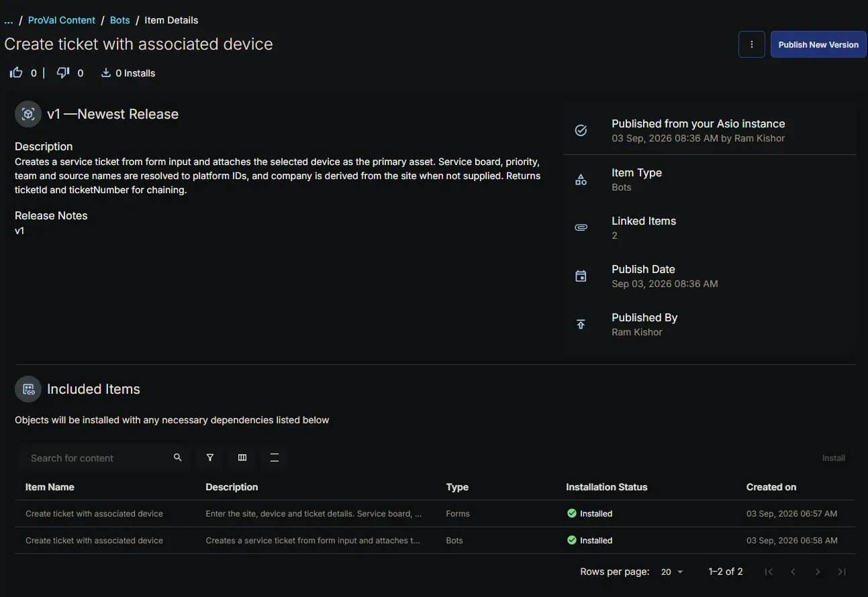Click the '1–2 of 2' pagination text
Viewport: 868px width, 597px height.
pyautogui.click(x=726, y=572)
